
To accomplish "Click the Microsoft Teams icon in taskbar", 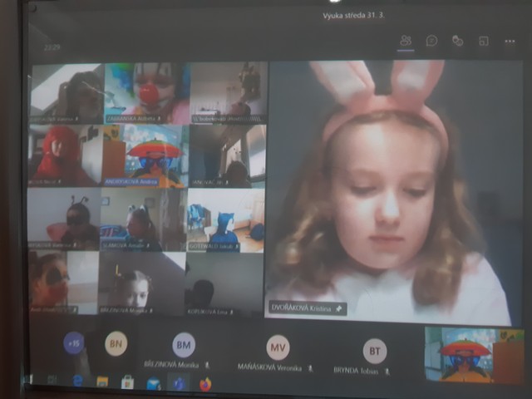I will coord(179,383).
